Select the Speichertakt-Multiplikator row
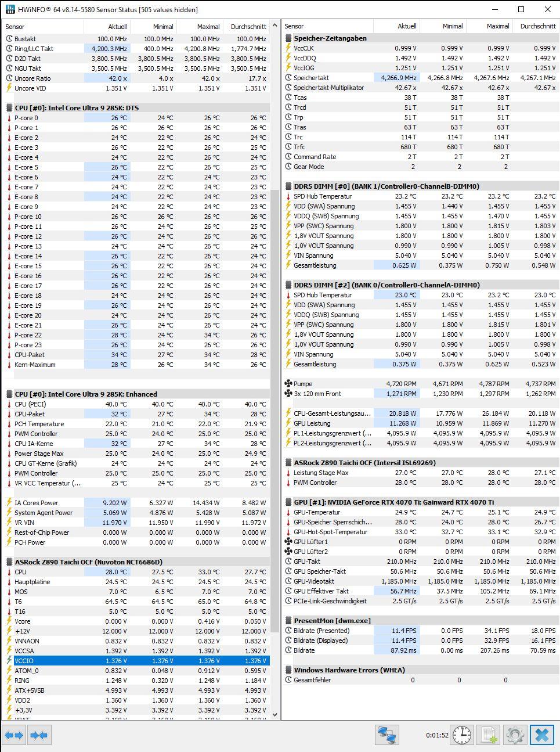This screenshot has width=560, height=752. tap(420, 88)
